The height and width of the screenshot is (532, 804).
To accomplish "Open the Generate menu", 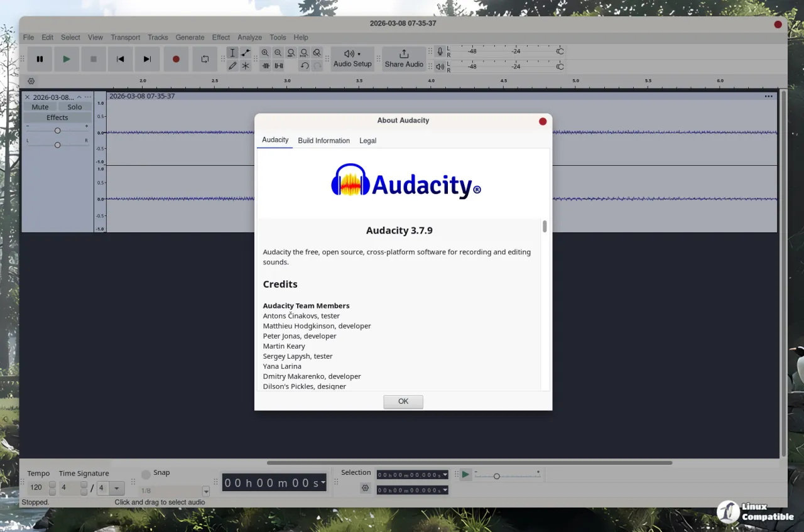I will click(x=190, y=38).
